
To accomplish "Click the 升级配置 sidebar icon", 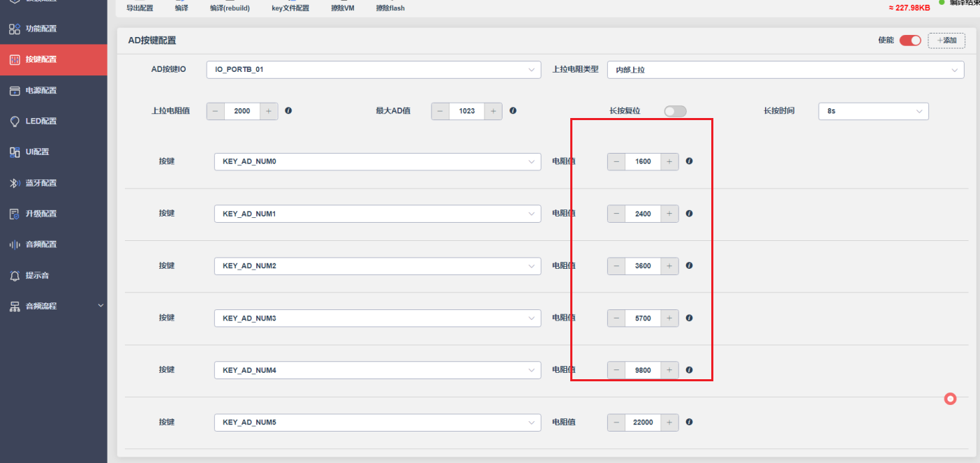I will 15,214.
